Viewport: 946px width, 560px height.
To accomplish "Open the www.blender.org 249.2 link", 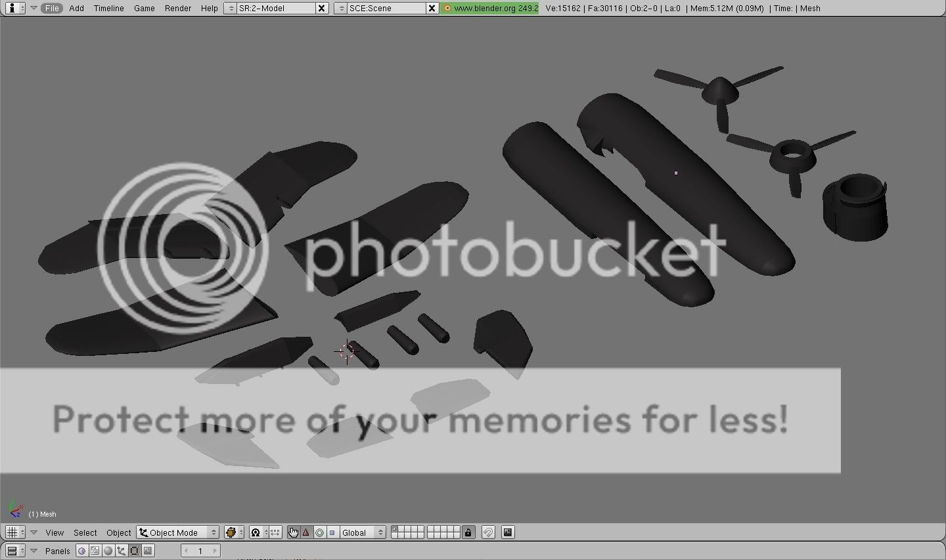I will [x=490, y=8].
